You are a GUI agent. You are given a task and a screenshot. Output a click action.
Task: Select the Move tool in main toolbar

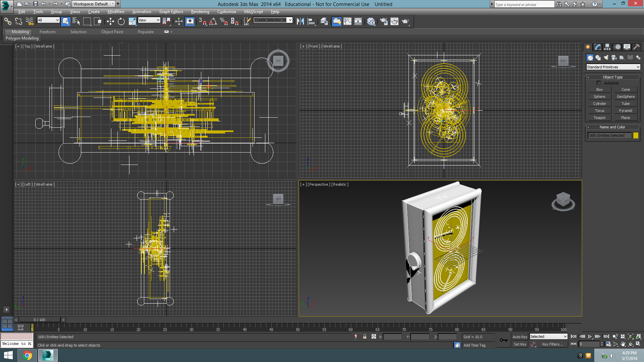coord(110,21)
